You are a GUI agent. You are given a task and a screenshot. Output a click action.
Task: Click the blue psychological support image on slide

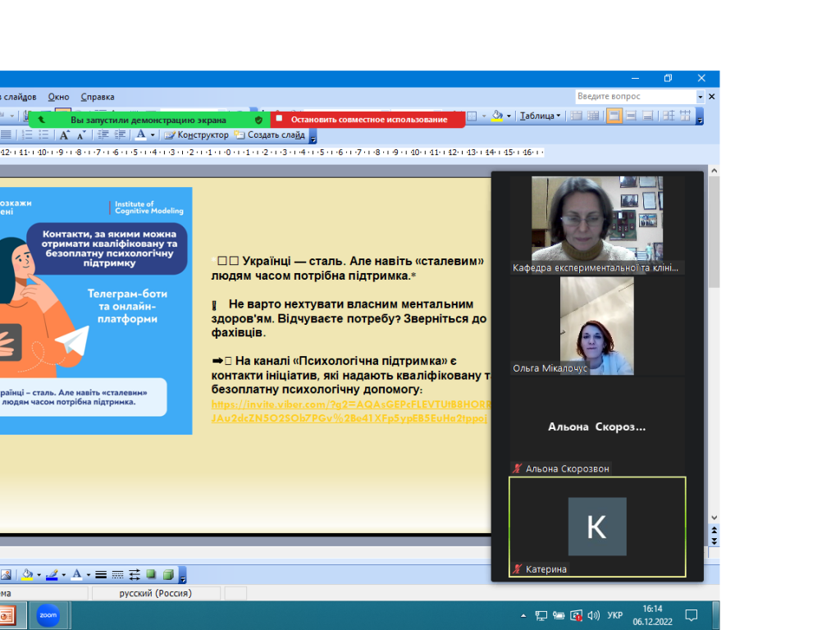click(95, 311)
